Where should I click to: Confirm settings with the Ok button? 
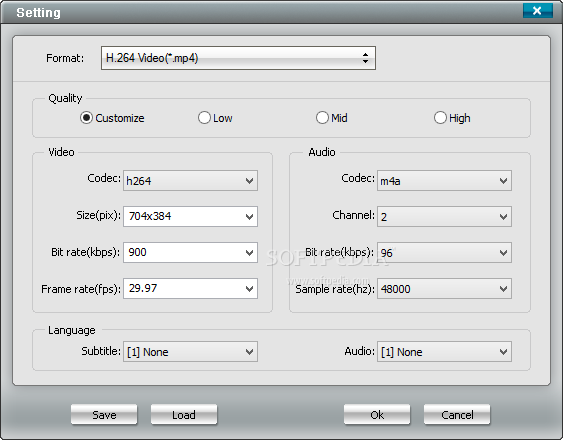377,414
